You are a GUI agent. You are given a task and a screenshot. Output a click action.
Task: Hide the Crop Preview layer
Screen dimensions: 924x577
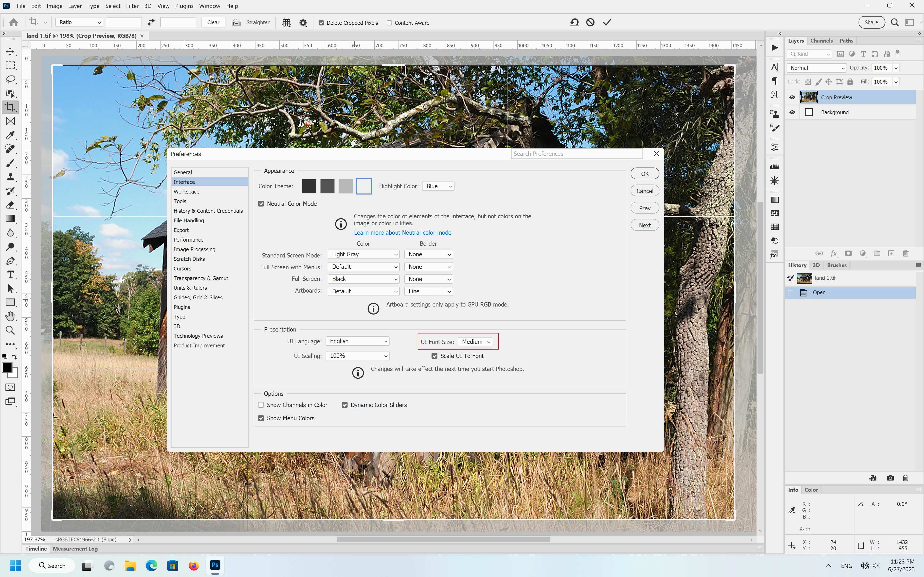tap(792, 97)
